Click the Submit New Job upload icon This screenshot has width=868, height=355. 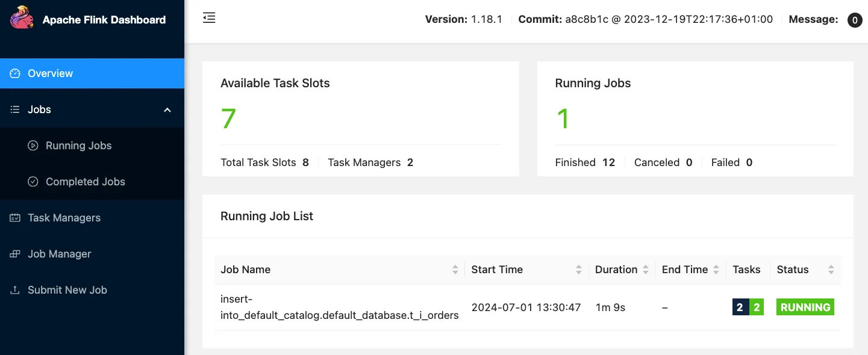tap(15, 290)
